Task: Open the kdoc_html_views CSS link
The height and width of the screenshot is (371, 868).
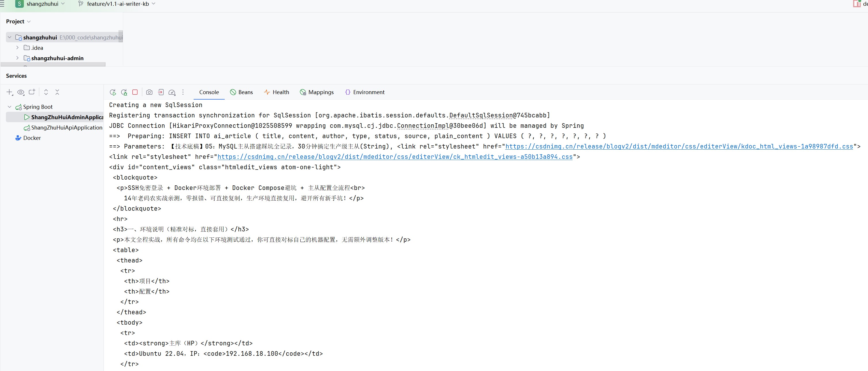Action: (679, 147)
